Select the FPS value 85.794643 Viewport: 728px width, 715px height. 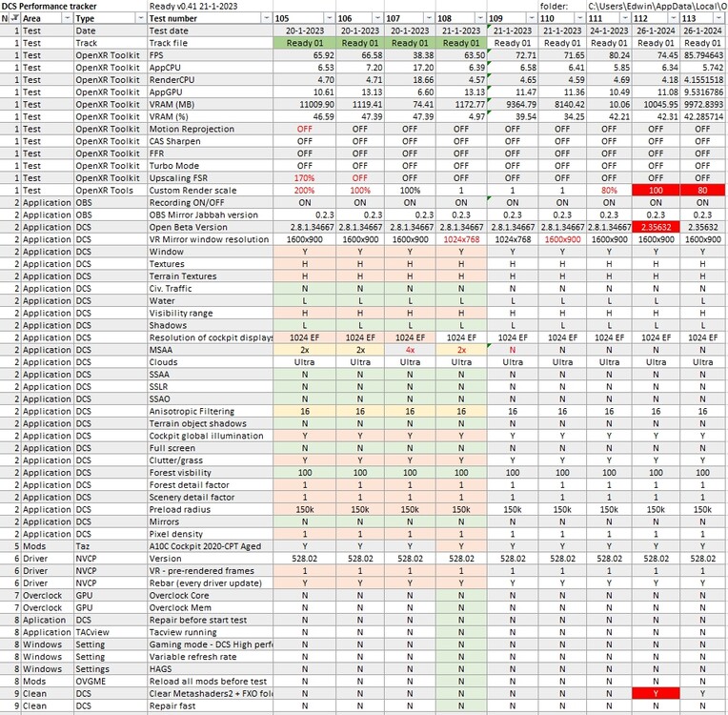click(x=703, y=55)
